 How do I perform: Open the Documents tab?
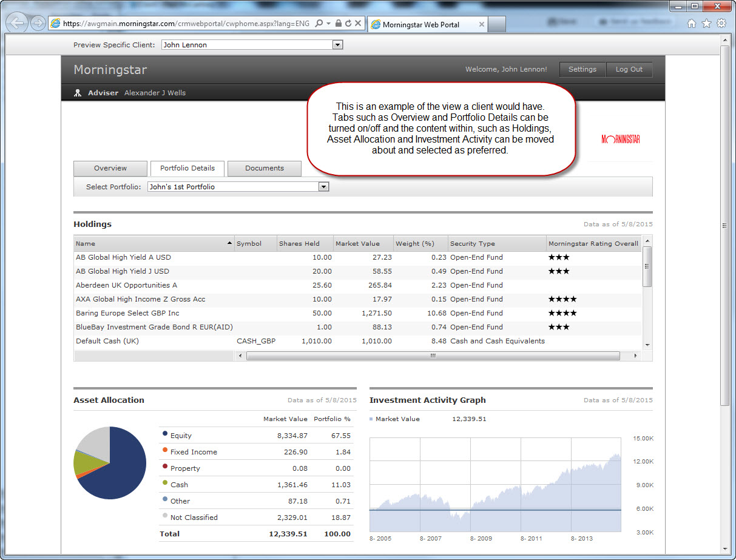click(x=265, y=168)
